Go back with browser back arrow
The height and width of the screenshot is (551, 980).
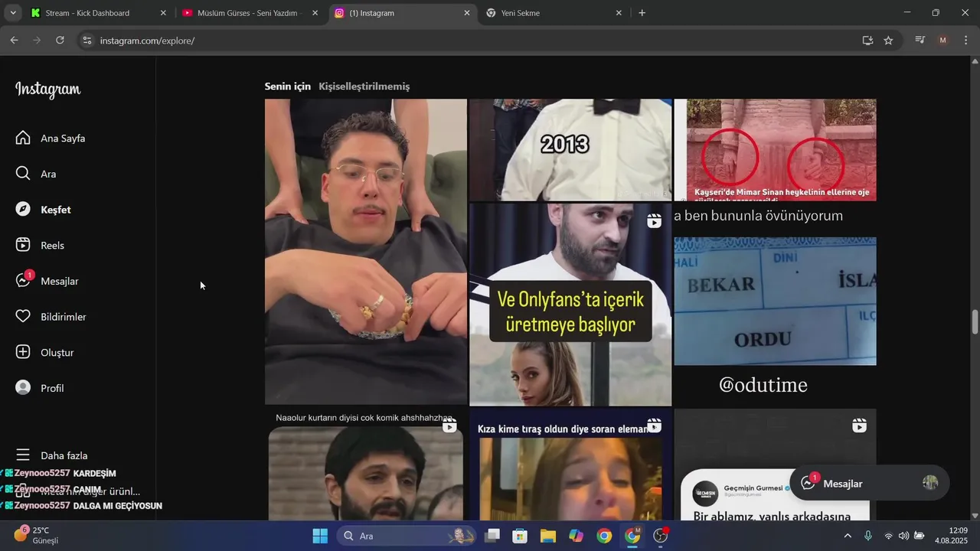coord(14,40)
